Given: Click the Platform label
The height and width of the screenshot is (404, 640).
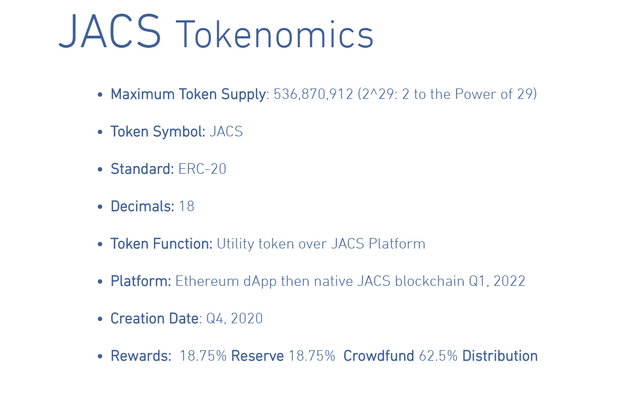Looking at the screenshot, I should click(x=141, y=281).
